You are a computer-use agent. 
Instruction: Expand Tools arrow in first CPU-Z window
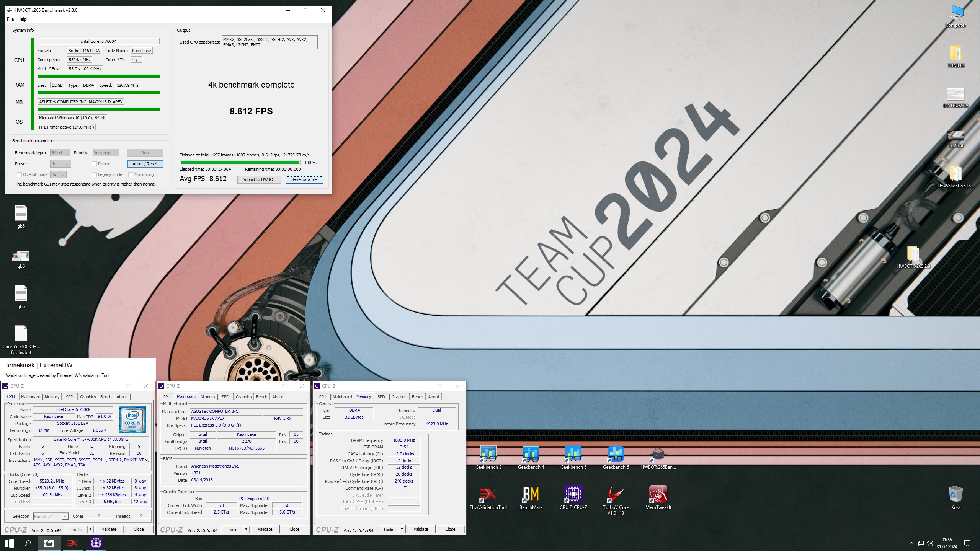click(x=91, y=529)
